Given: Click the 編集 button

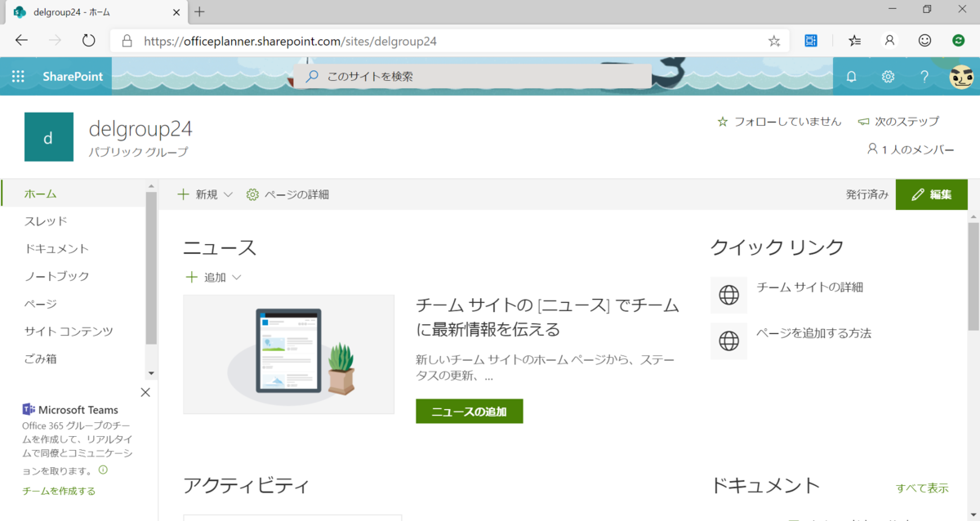Looking at the screenshot, I should [x=931, y=194].
